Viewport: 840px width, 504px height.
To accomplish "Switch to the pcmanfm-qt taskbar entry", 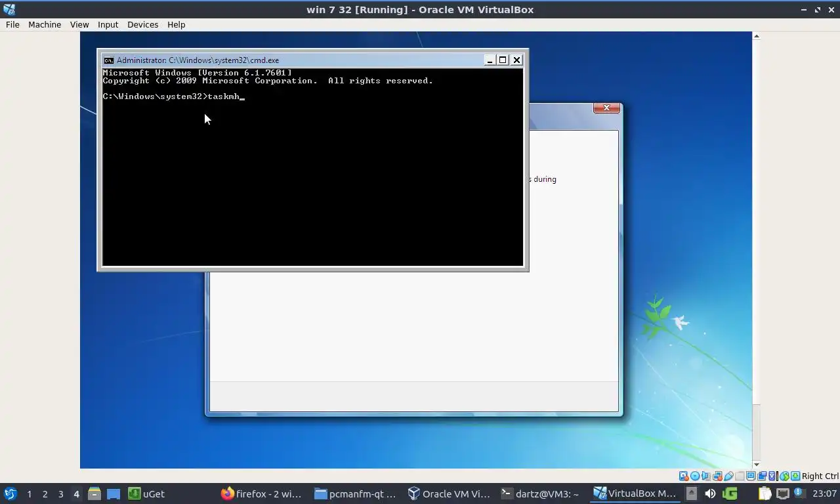I will coord(356,493).
